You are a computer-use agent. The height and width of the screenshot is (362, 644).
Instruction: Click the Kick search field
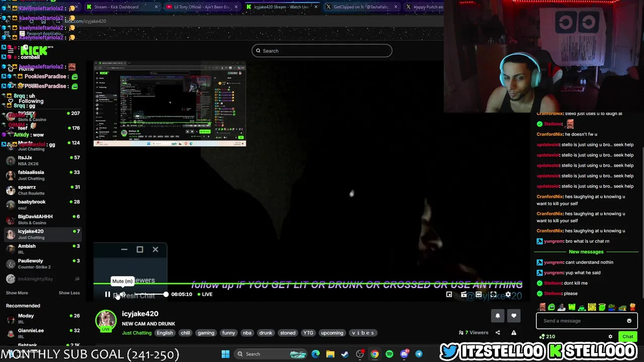[322, 51]
